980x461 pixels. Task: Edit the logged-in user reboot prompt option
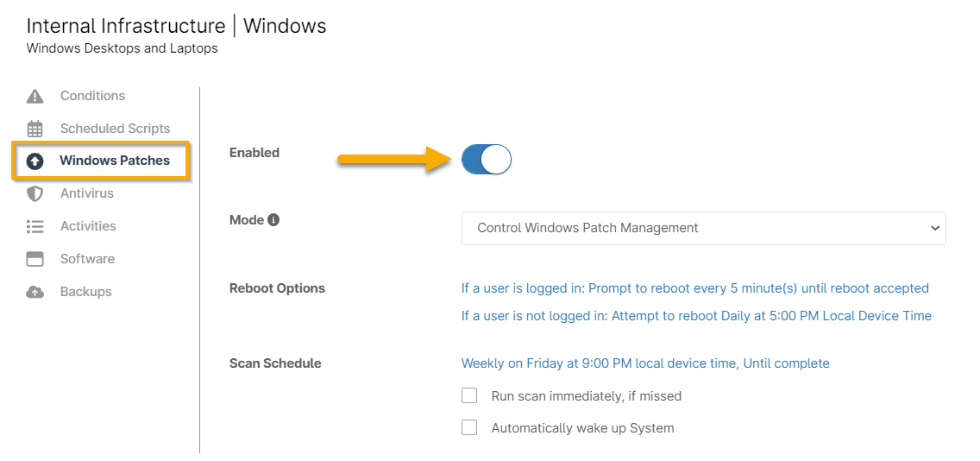tap(694, 288)
